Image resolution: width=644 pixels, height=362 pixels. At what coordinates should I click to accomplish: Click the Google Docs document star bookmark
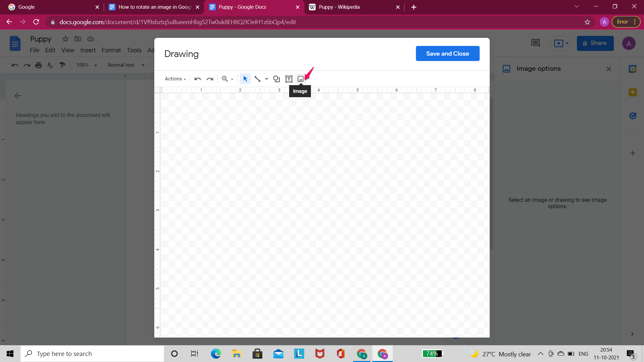[x=65, y=39]
